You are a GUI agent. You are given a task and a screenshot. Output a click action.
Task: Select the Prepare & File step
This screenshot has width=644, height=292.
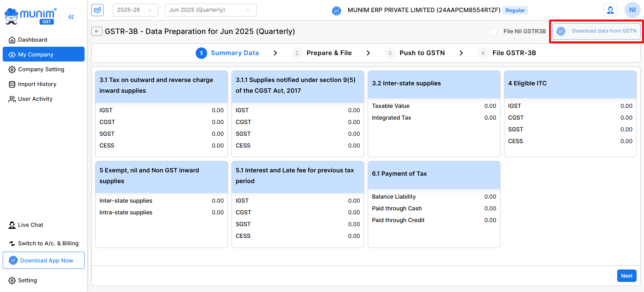321,53
